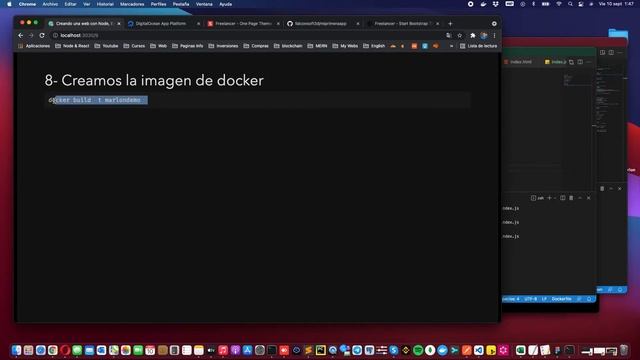Click the docker build command code block
The image size is (640, 360).
click(x=258, y=100)
